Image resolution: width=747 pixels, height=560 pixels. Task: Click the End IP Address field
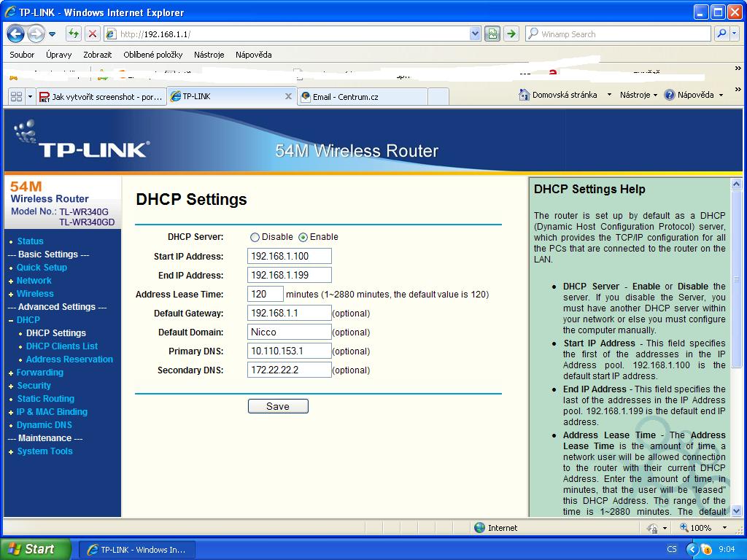point(289,275)
